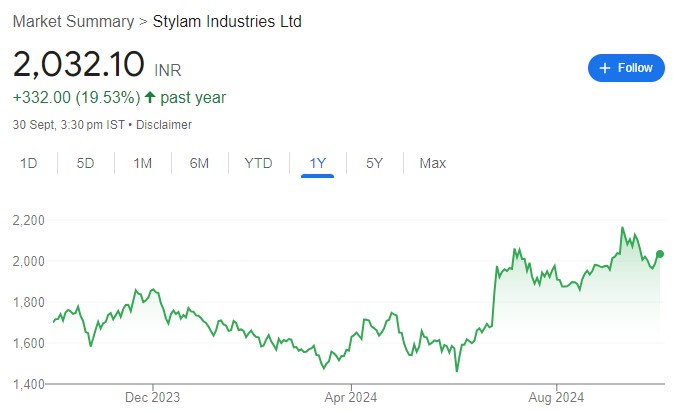Click the 1,600 y-axis label

click(28, 343)
